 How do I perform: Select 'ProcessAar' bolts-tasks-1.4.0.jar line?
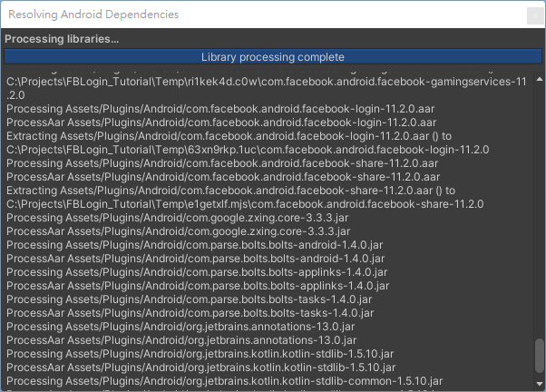190,312
